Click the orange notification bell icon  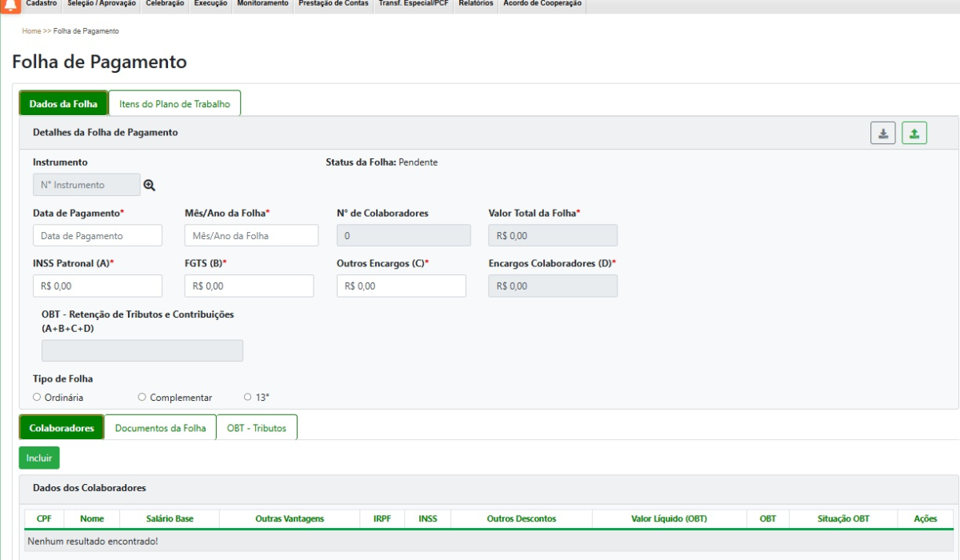tap(10, 6)
